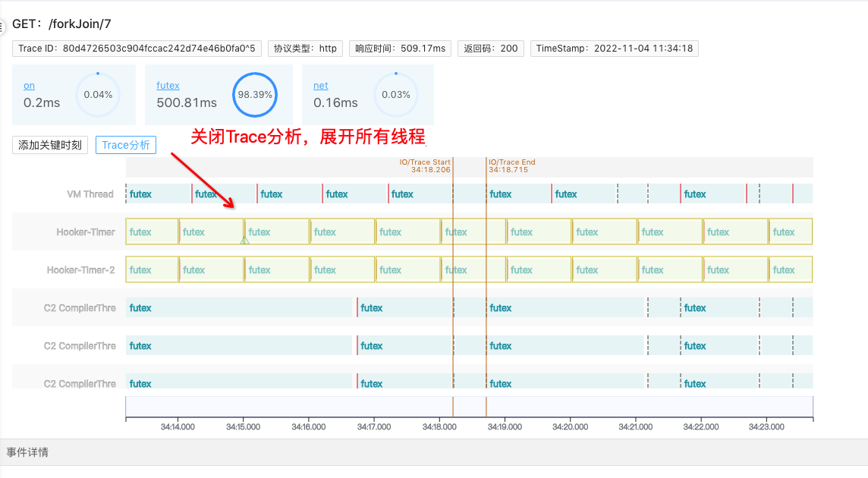Click the 响应时间 509.17ms tag

400,49
